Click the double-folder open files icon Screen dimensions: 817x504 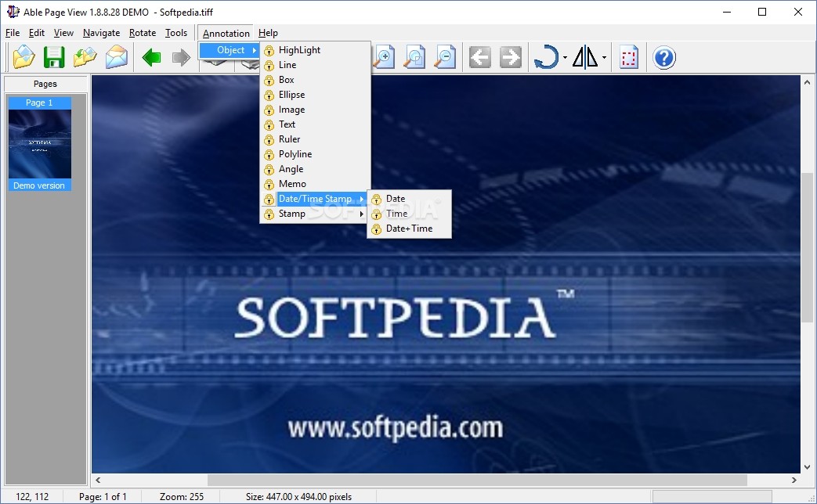(x=85, y=57)
